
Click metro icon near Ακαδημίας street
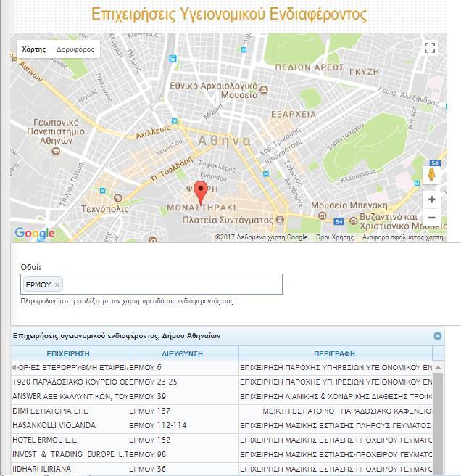(x=266, y=174)
